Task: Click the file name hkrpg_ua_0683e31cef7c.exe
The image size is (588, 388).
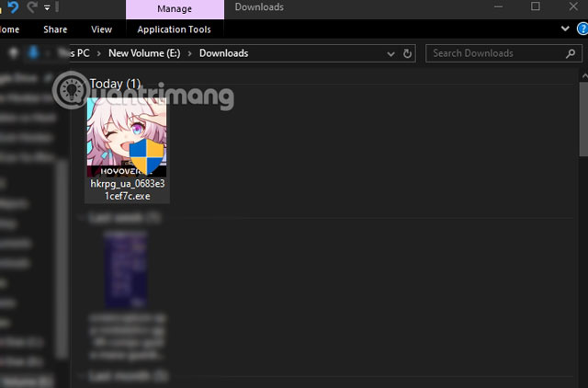Action: tap(128, 190)
